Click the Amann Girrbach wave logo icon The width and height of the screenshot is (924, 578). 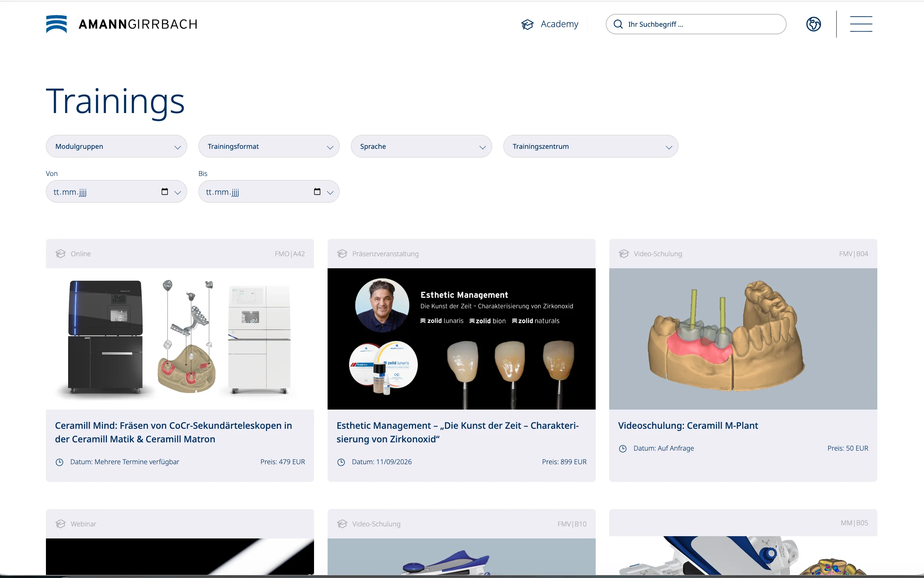point(56,24)
